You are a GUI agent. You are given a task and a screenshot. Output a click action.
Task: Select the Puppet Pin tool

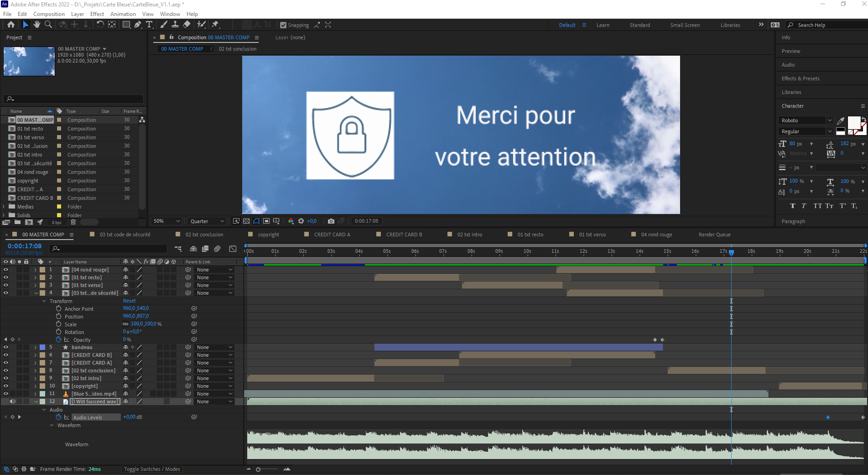[215, 25]
